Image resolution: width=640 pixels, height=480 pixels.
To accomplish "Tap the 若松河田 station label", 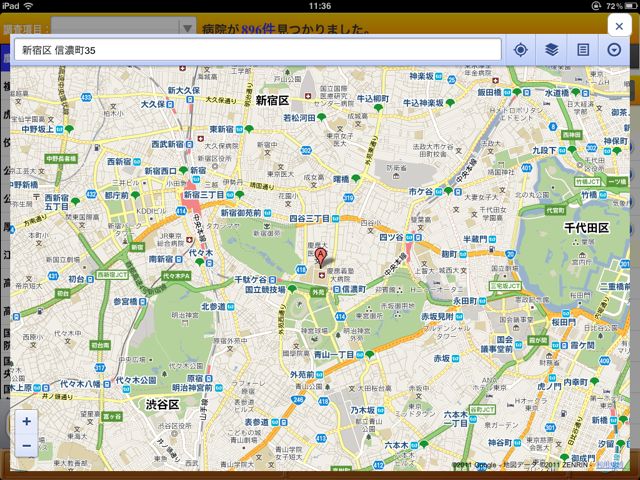I will [299, 118].
